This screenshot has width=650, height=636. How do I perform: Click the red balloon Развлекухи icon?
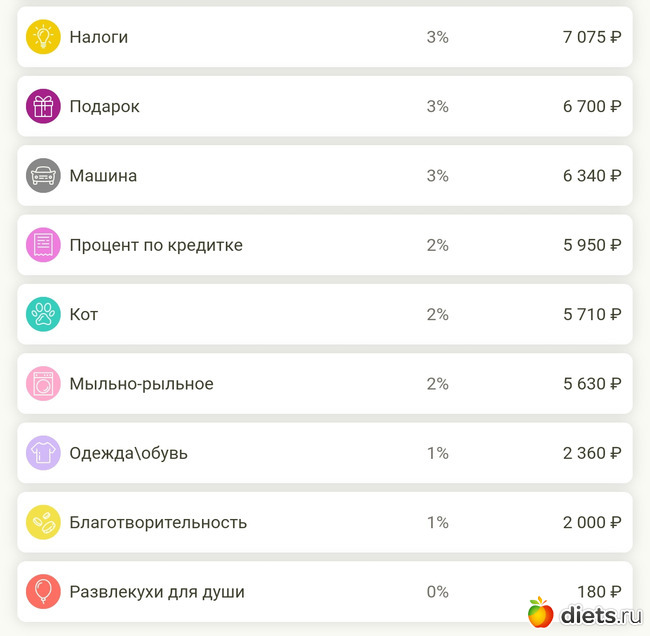pyautogui.click(x=43, y=592)
